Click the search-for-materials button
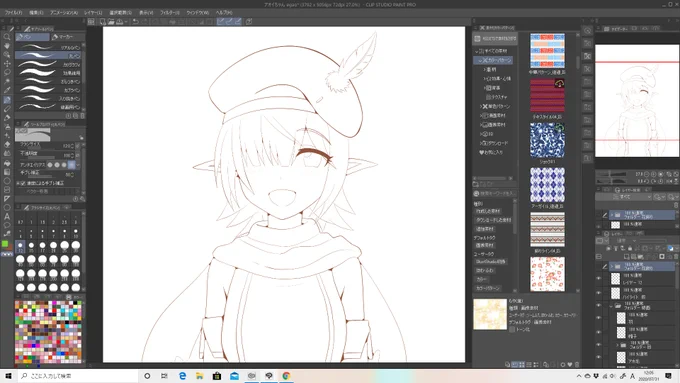680x383 pixels. (x=494, y=39)
